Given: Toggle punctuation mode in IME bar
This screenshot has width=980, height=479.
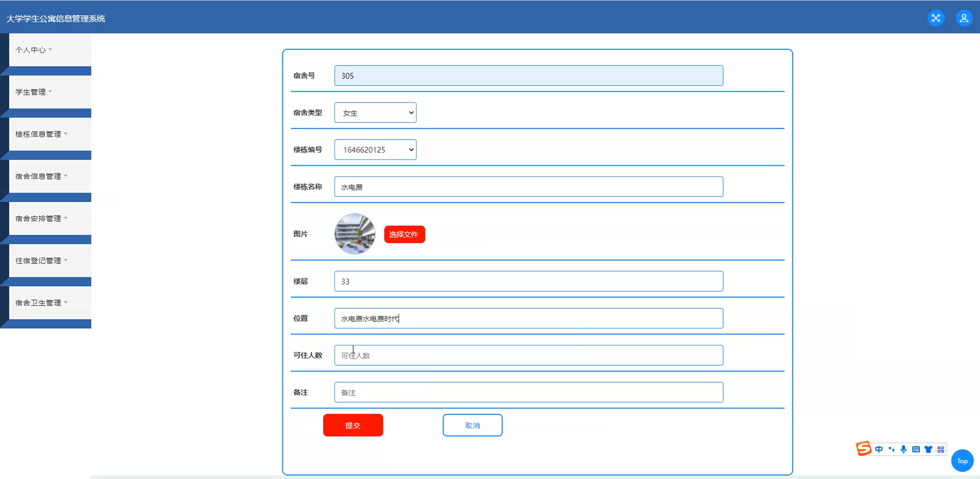Looking at the screenshot, I should [891, 449].
